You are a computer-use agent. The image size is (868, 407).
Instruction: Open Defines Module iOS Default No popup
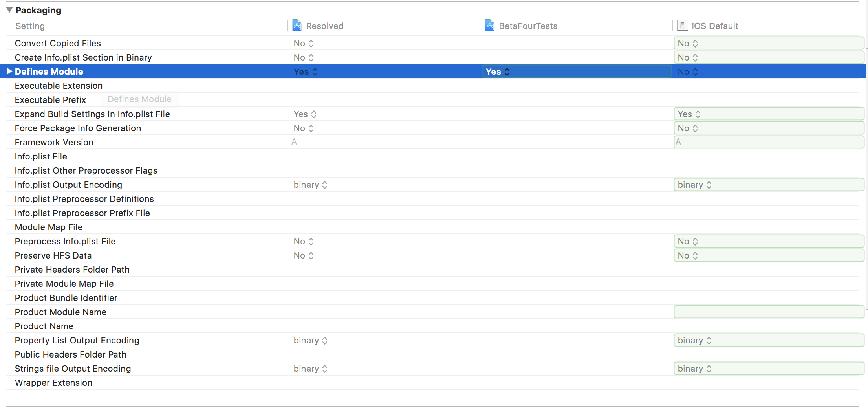688,71
